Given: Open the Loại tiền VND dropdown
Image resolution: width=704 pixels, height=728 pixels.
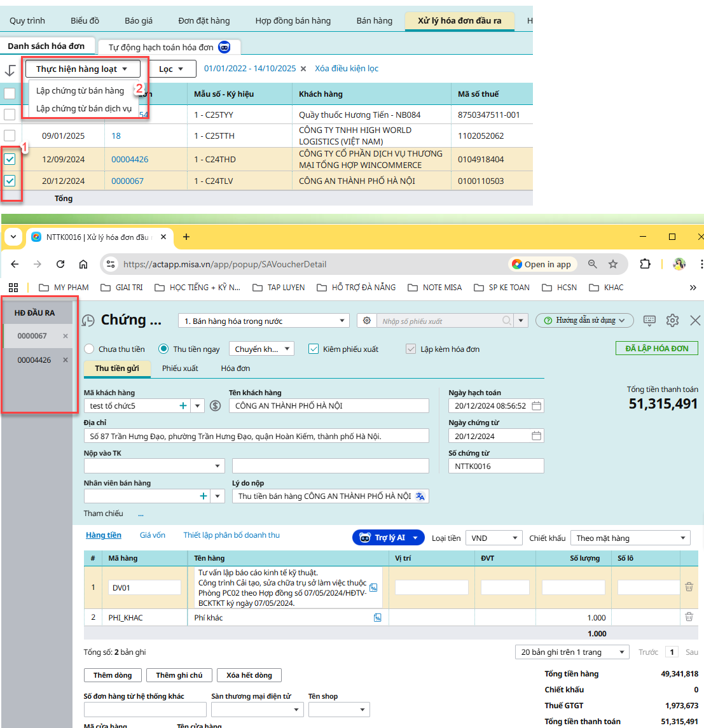Looking at the screenshot, I should point(493,538).
